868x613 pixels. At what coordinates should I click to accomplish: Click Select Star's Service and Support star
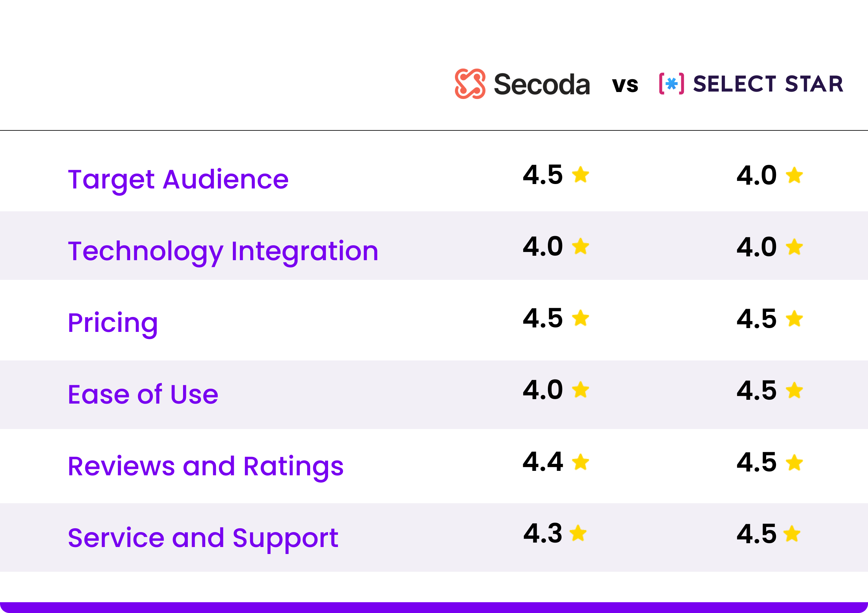(x=792, y=534)
